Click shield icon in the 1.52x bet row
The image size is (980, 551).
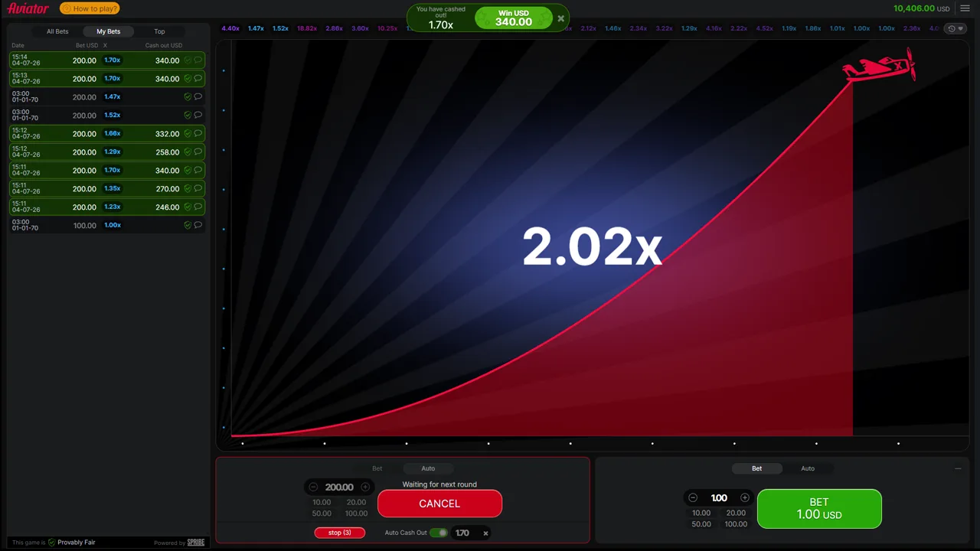pyautogui.click(x=188, y=115)
